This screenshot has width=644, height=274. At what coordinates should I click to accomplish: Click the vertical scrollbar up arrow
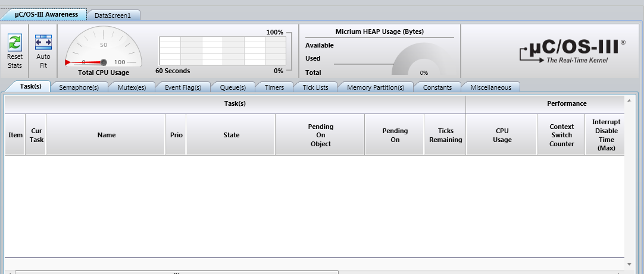coord(629,100)
